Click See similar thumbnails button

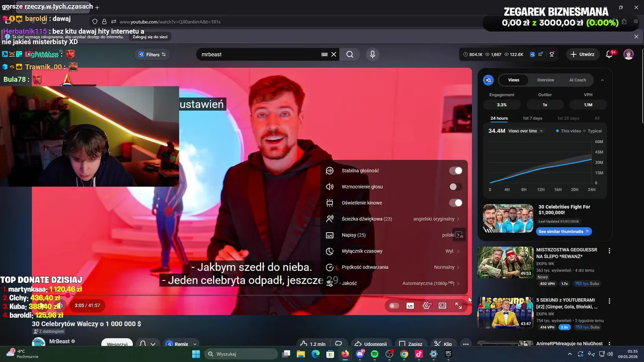pos(563,231)
